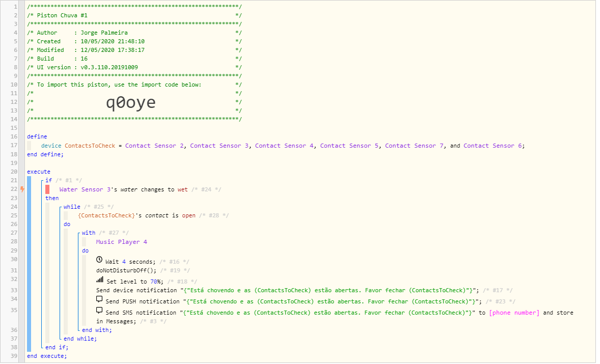This screenshot has height=364, width=600.
Task: Click 'in Messages;' continuation line
Action: point(116,322)
